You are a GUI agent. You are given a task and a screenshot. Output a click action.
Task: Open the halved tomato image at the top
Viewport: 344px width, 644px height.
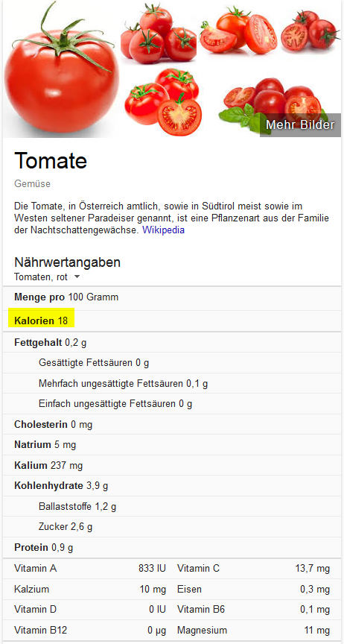pos(238,33)
